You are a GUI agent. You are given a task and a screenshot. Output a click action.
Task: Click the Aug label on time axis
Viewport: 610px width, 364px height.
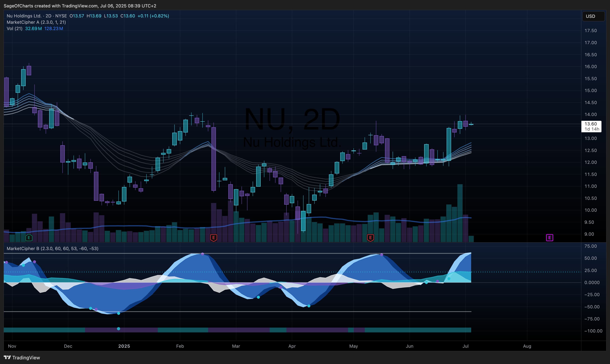point(527,346)
